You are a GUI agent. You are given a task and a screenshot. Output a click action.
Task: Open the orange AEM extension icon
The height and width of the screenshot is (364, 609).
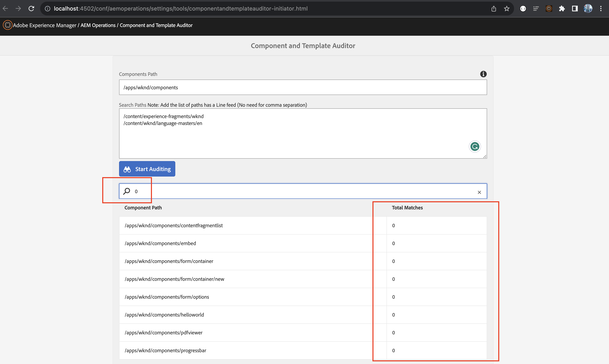549,9
